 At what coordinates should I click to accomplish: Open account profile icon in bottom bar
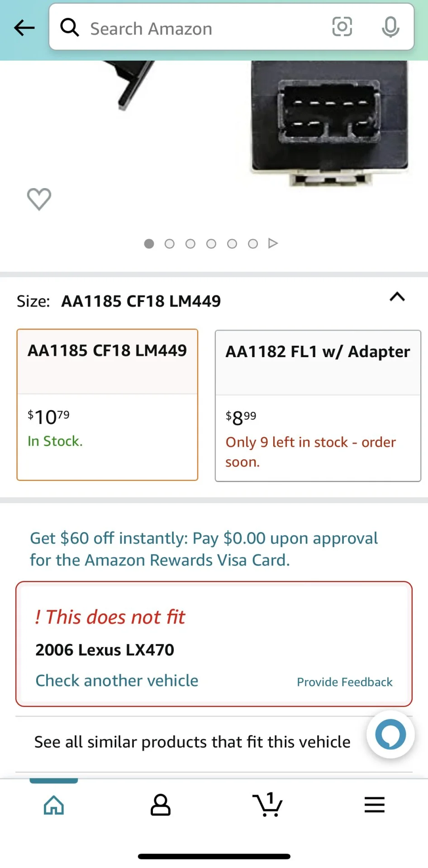click(x=161, y=805)
